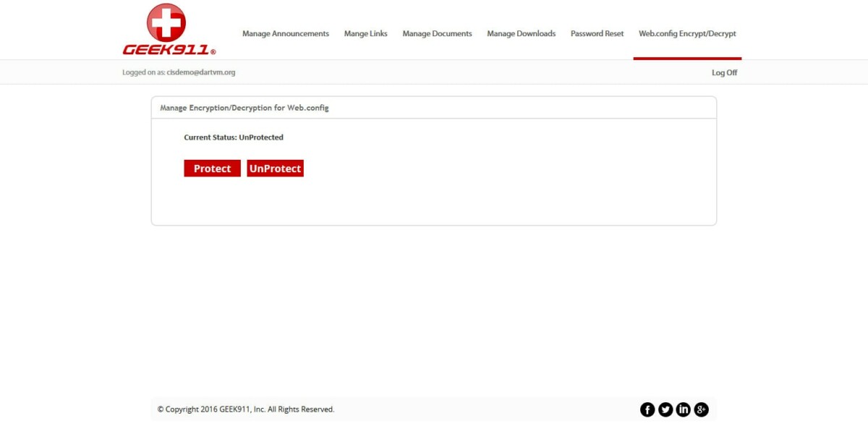Click the UnProtect button
The height and width of the screenshot is (434, 868).
tap(275, 168)
